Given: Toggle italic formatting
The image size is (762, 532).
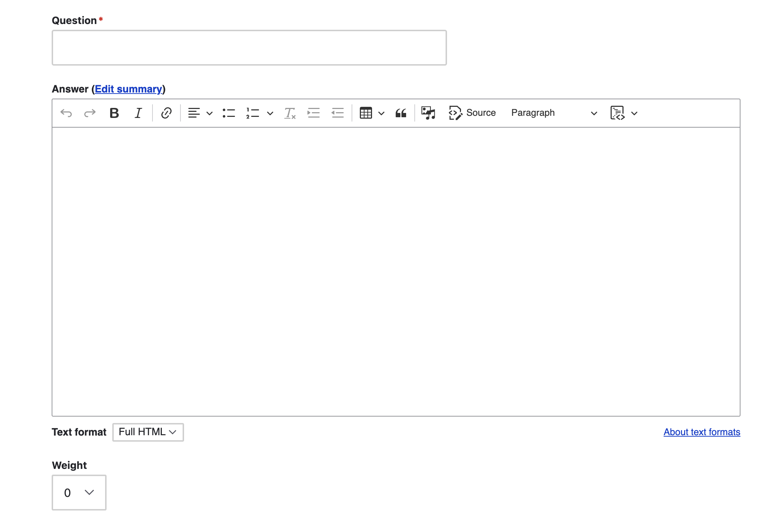Looking at the screenshot, I should (138, 113).
